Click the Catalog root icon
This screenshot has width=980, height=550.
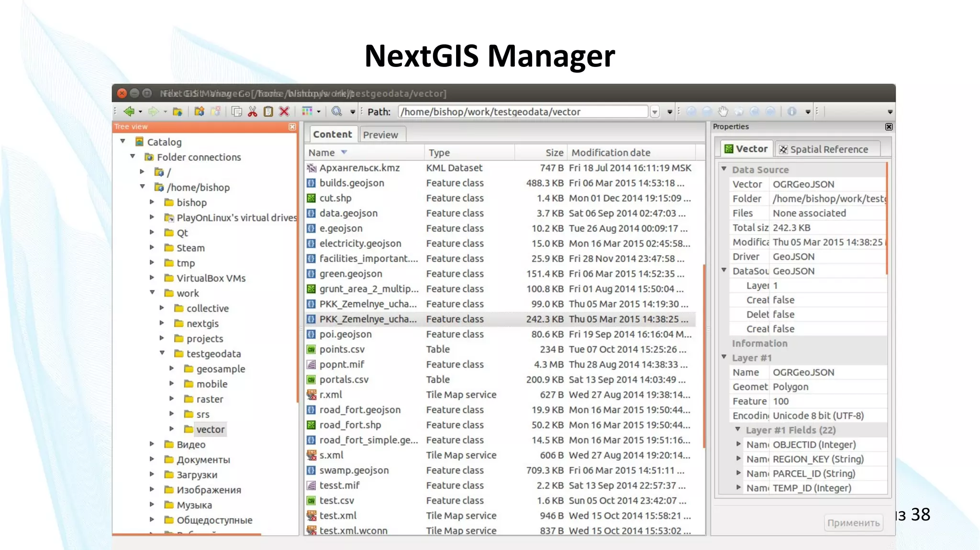pyautogui.click(x=139, y=142)
